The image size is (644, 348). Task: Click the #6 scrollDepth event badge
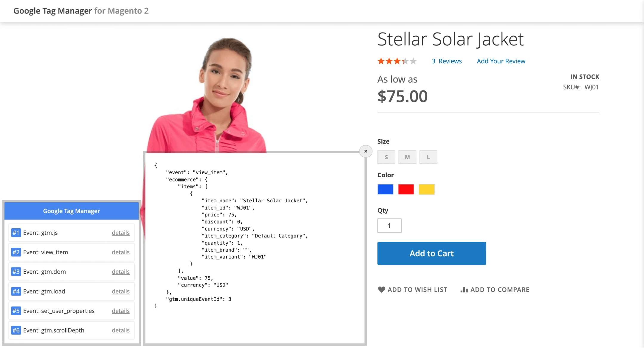[16, 330]
